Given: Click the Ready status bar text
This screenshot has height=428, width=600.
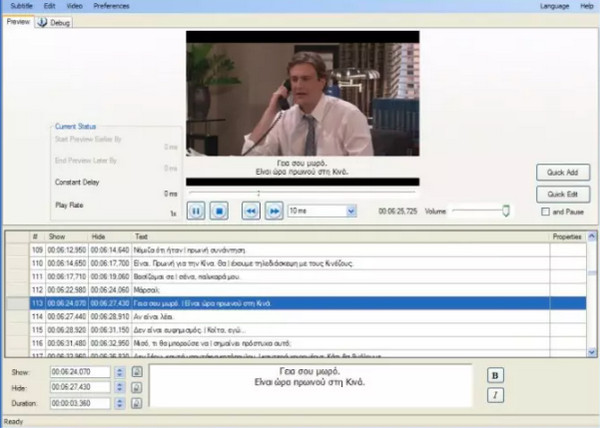Looking at the screenshot, I should [x=13, y=421].
